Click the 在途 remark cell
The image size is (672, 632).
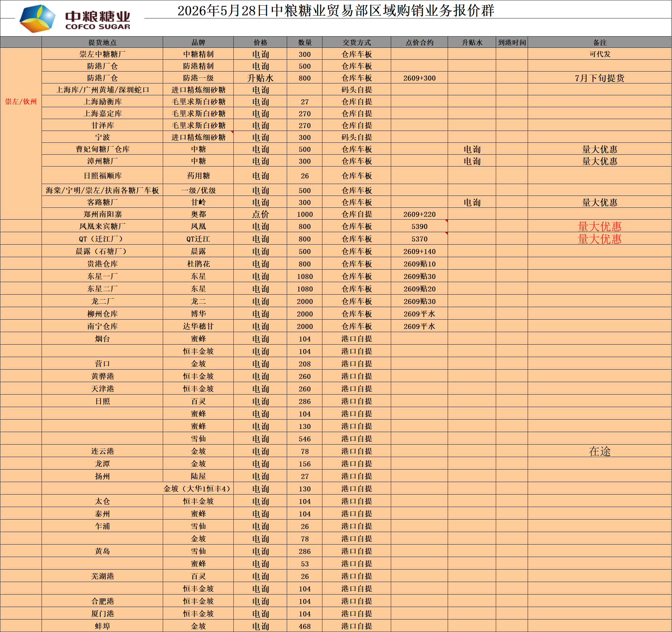click(x=600, y=451)
